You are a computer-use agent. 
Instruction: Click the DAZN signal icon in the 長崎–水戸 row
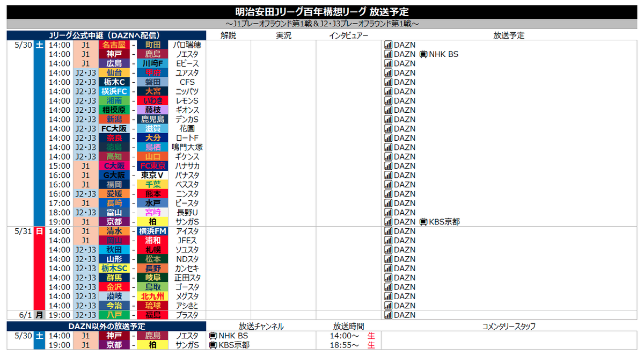[389, 203]
